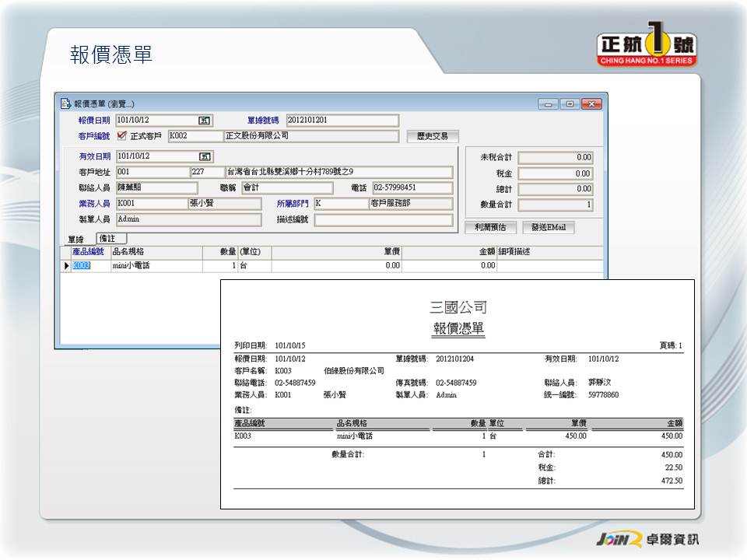Image resolution: width=747 pixels, height=560 pixels.
Task: Click the 聯絡人員 input field
Action: [156, 188]
